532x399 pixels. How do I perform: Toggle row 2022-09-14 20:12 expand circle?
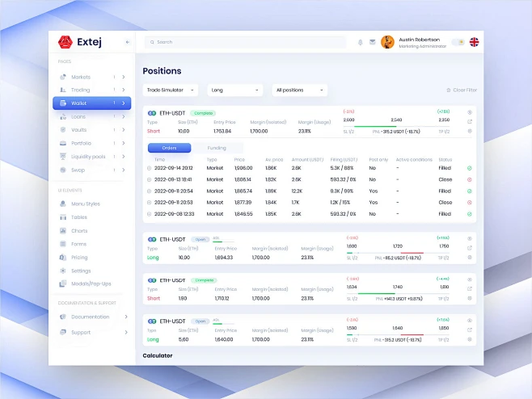point(149,168)
